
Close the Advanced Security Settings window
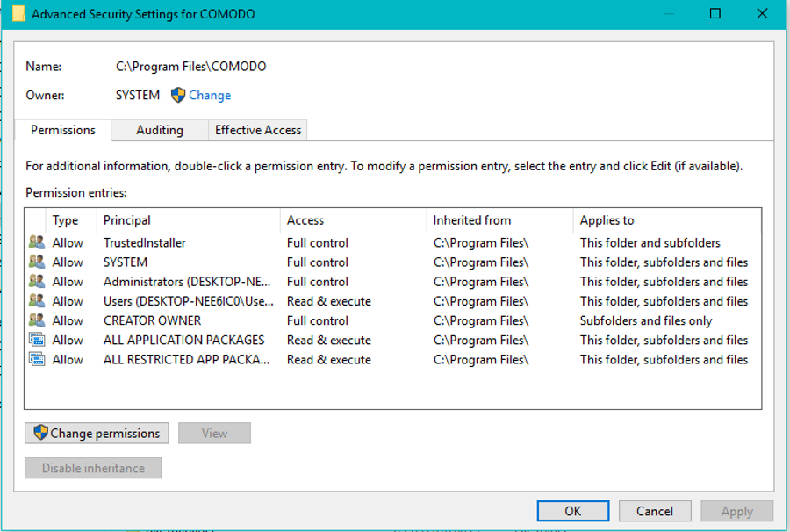click(x=762, y=13)
